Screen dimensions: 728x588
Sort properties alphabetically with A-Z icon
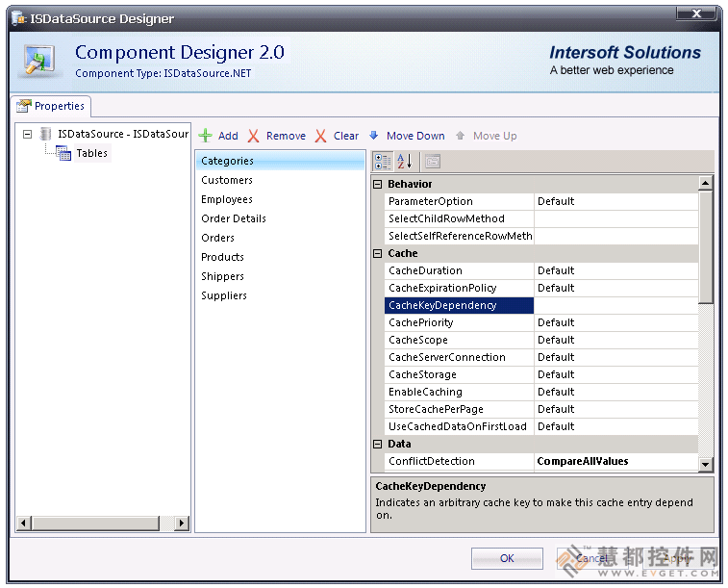[405, 161]
